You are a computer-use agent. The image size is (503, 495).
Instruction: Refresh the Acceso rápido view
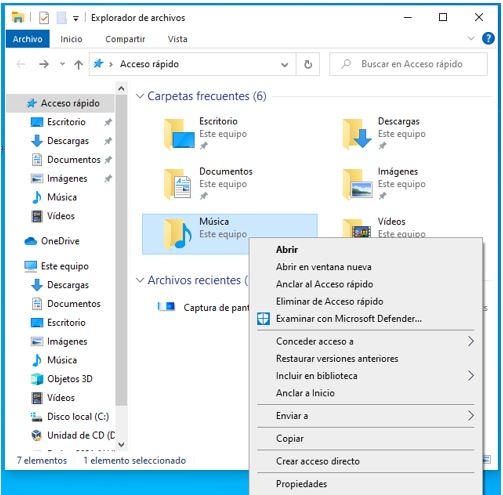click(308, 64)
